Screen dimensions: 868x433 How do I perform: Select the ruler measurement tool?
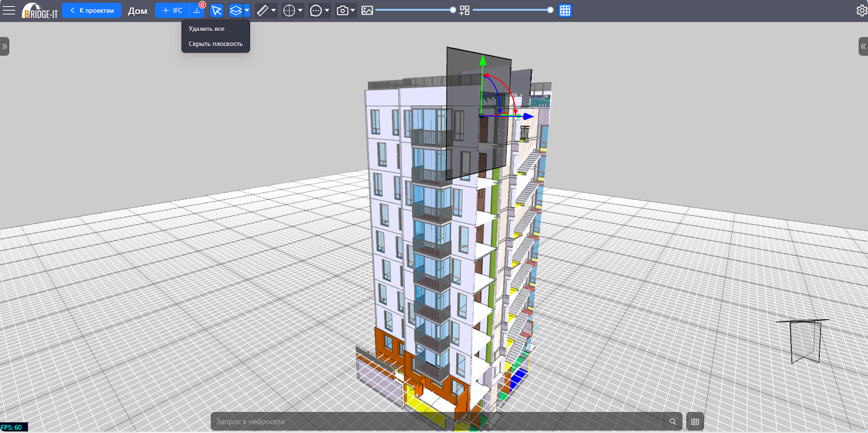tap(263, 10)
